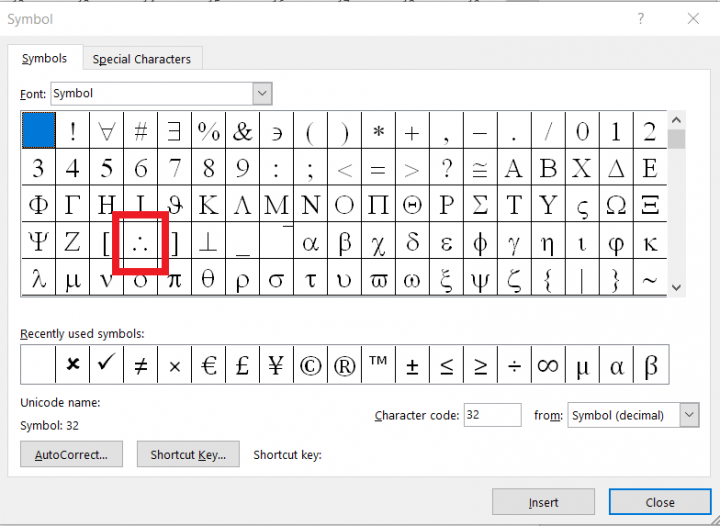Pick the trademark symbol in recent symbols
Viewport: 720px width, 526px height.
[378, 366]
